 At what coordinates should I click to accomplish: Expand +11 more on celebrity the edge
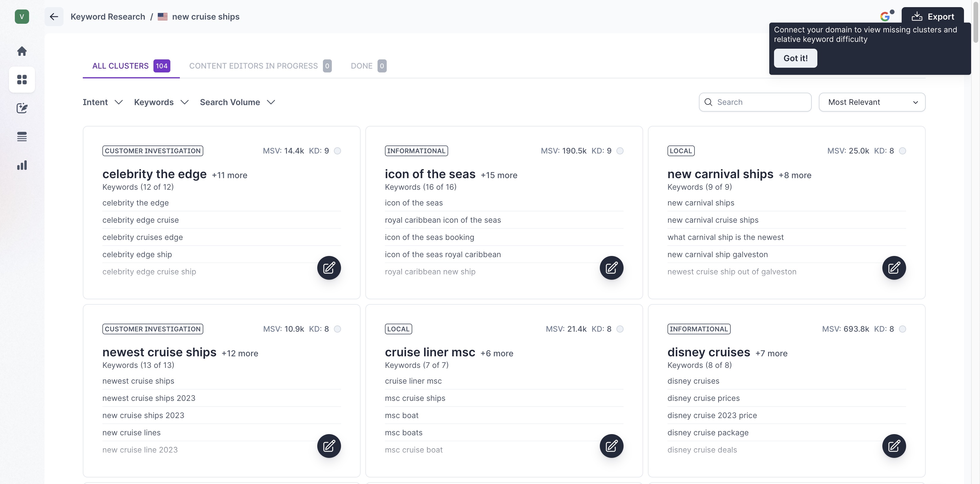229,175
